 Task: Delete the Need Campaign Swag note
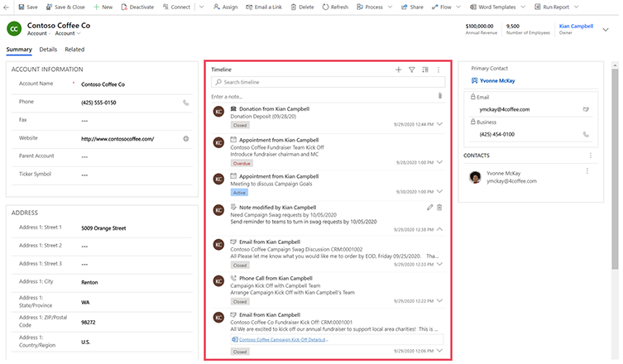[x=439, y=208]
